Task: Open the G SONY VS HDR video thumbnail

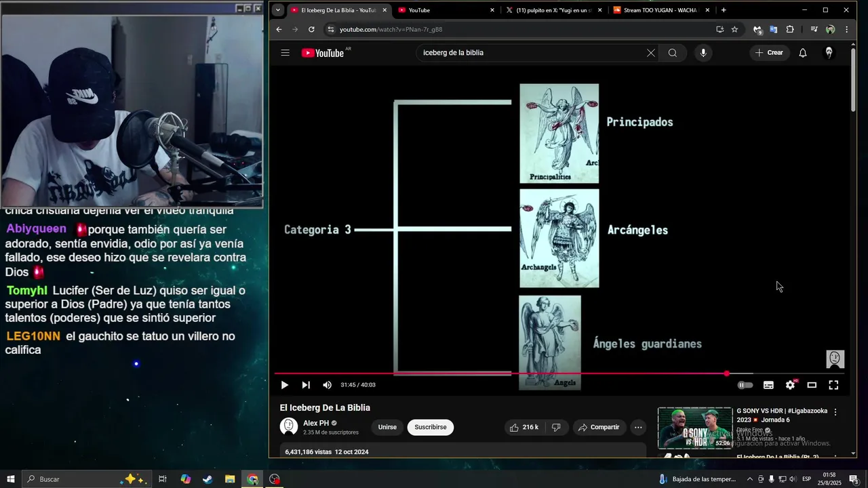Action: (x=695, y=428)
